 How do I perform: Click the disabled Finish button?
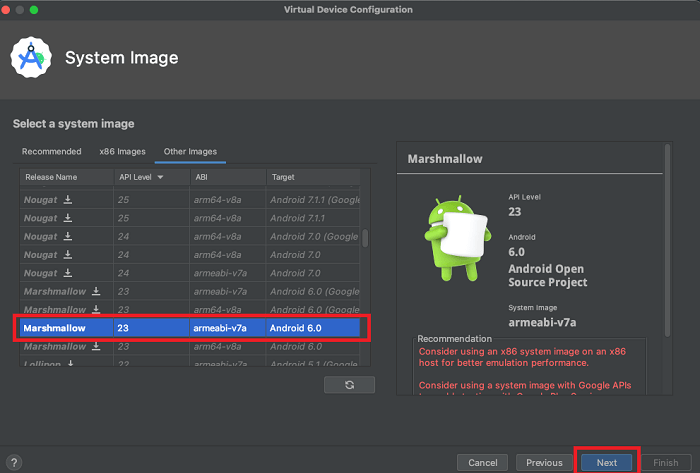pos(666,463)
